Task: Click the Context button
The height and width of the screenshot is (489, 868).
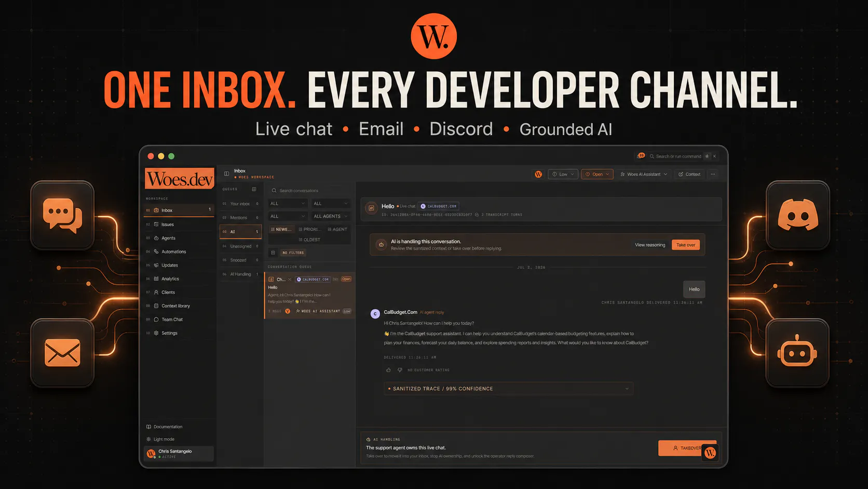Action: click(689, 174)
